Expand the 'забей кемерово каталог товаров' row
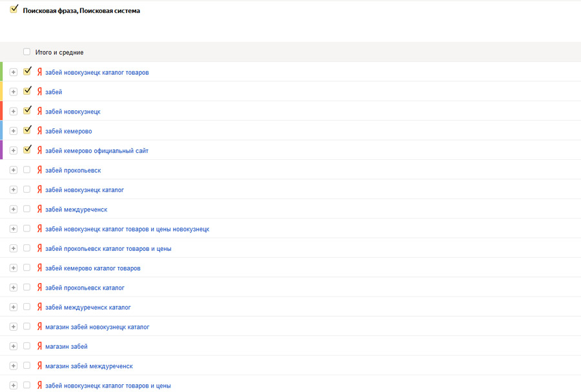 pos(14,268)
